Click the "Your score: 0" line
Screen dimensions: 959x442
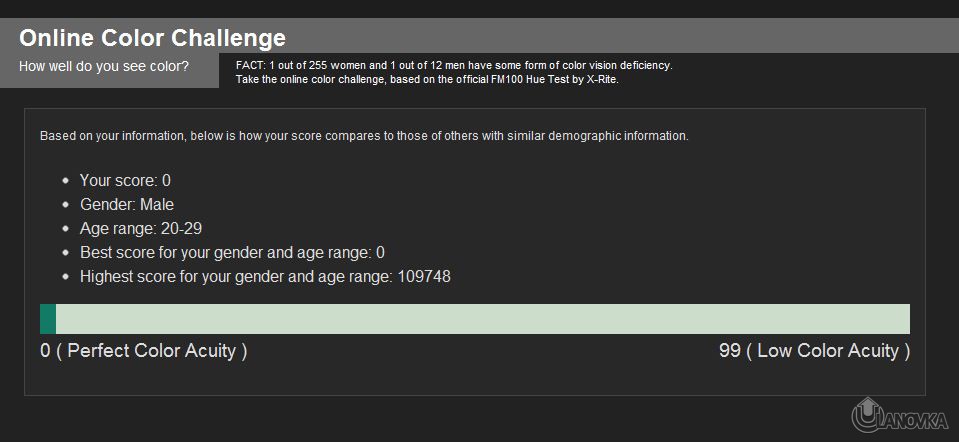[x=125, y=180]
